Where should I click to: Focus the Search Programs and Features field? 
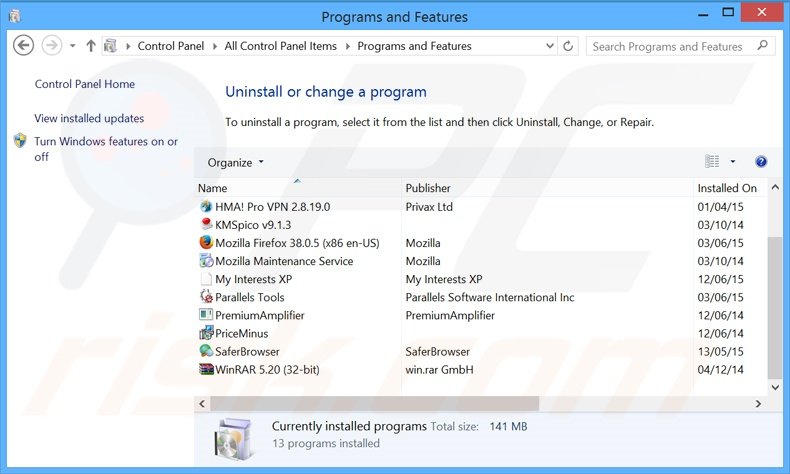(x=680, y=46)
